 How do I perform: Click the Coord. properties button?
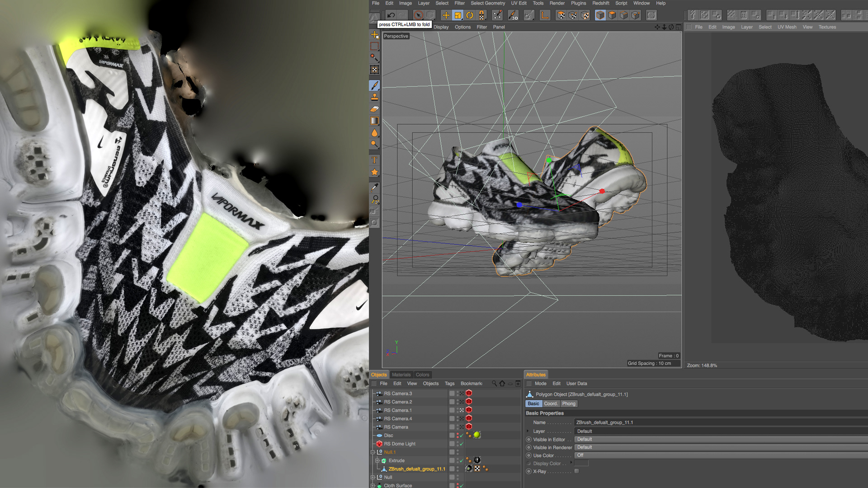(551, 404)
